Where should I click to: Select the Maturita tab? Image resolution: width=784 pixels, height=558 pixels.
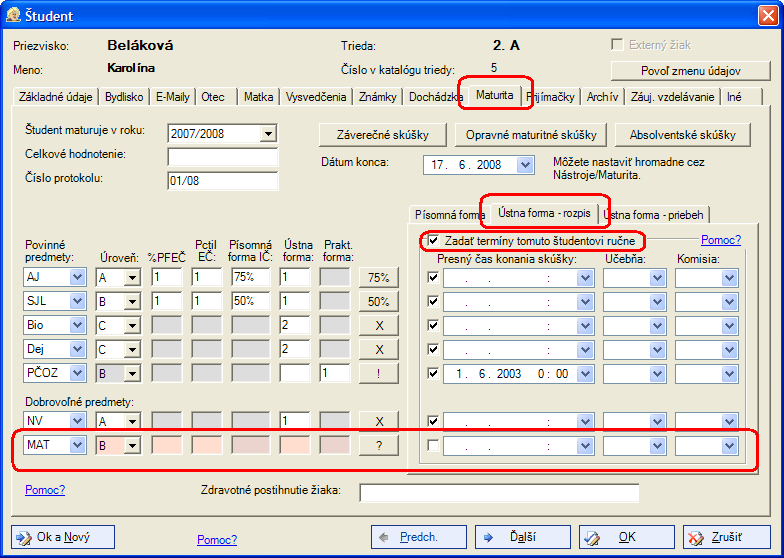click(x=494, y=95)
